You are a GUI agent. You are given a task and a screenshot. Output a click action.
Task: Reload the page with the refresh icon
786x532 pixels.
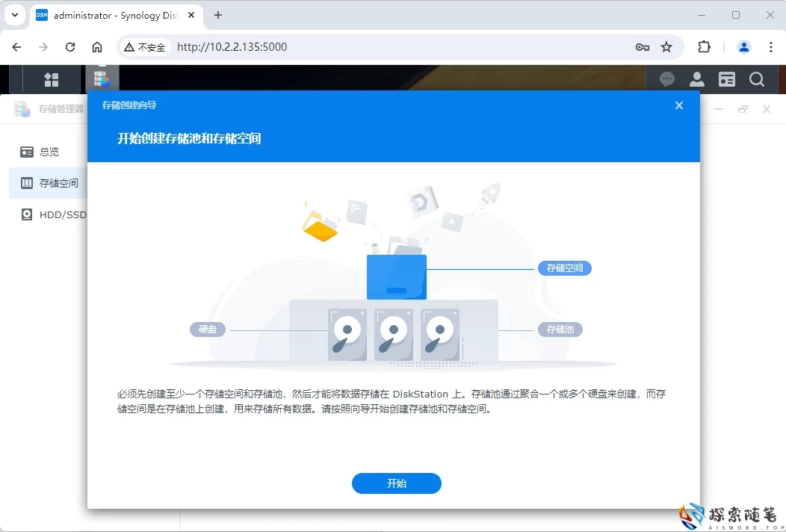pyautogui.click(x=70, y=46)
